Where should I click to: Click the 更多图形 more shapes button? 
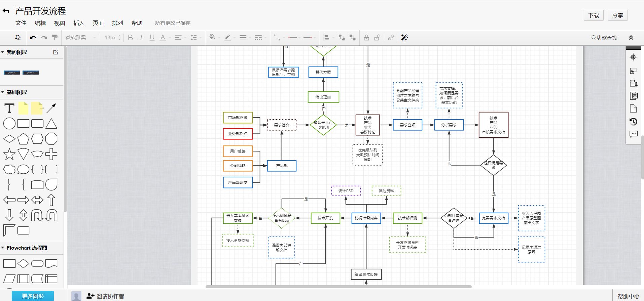click(33, 296)
